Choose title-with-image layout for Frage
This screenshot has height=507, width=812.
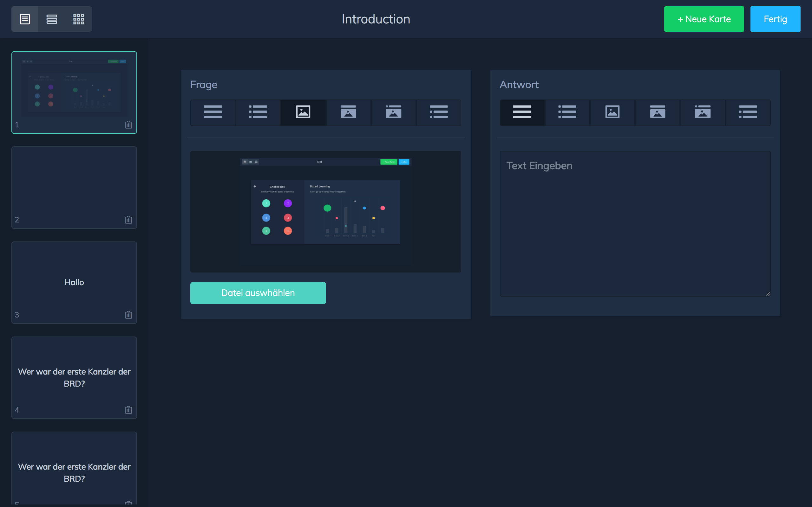(x=348, y=112)
